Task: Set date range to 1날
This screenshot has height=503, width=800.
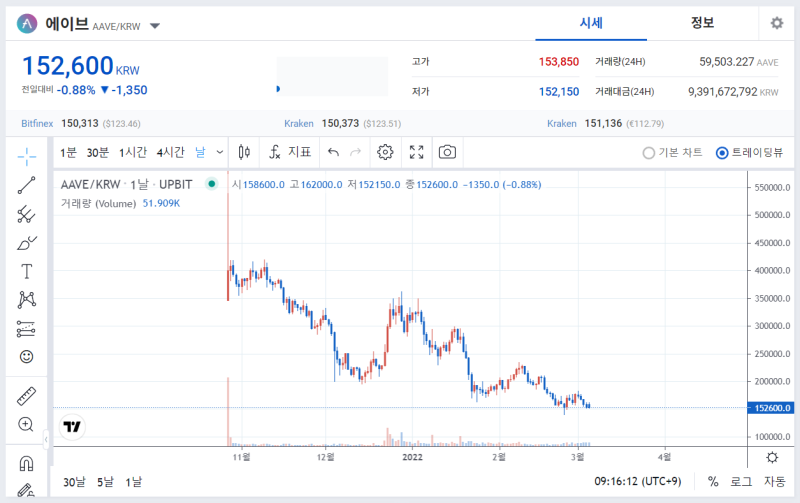Action: coord(134,482)
